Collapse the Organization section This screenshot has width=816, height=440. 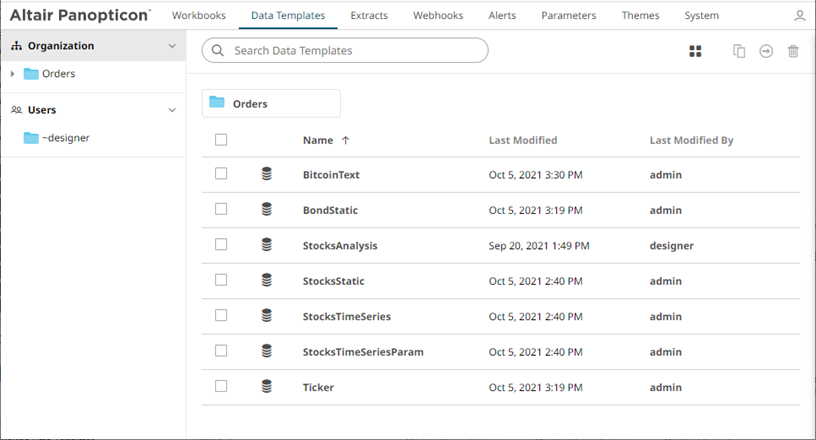click(x=172, y=46)
